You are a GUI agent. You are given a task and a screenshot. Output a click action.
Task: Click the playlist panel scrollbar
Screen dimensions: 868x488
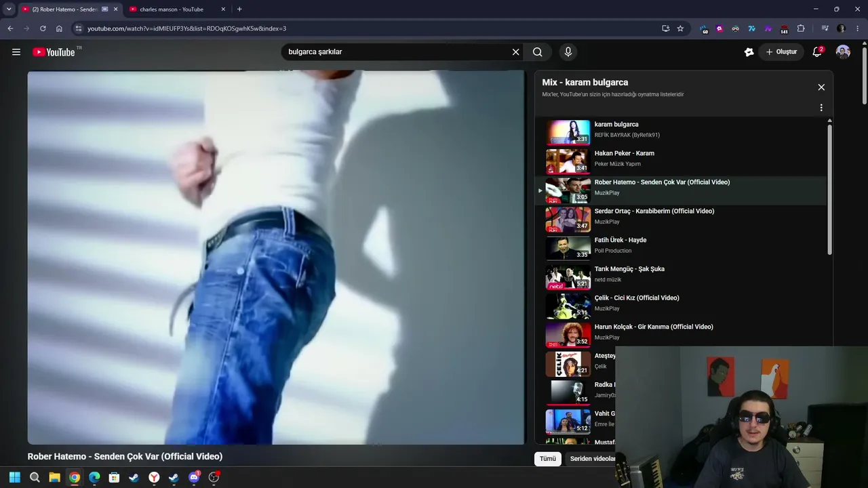click(829, 190)
